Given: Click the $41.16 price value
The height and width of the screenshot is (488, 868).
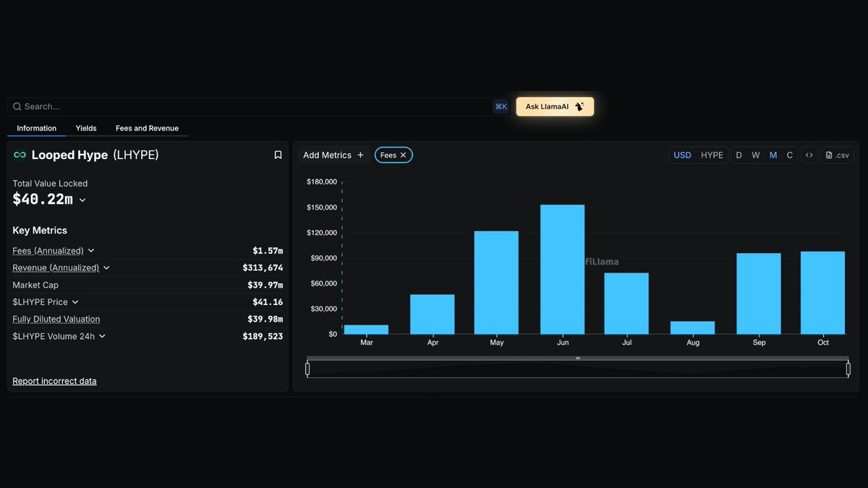Looking at the screenshot, I should click(x=268, y=302).
